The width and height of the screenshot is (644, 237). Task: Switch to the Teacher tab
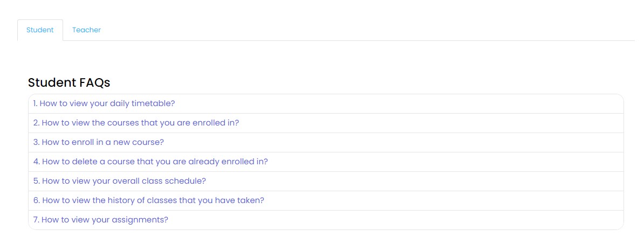[x=86, y=30]
